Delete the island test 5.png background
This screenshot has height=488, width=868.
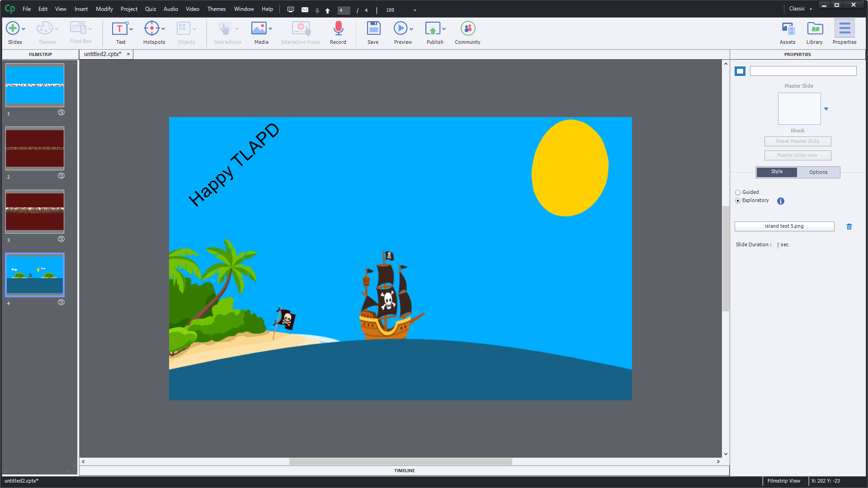pos(849,227)
